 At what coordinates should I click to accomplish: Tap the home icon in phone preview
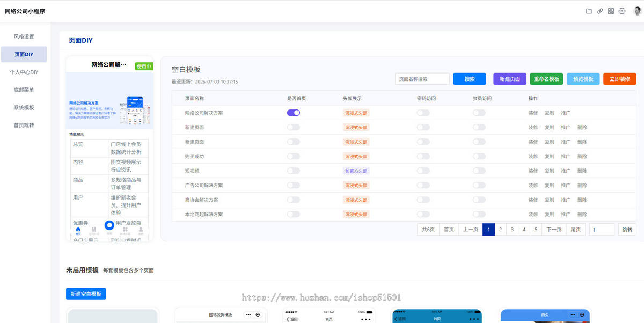click(78, 231)
